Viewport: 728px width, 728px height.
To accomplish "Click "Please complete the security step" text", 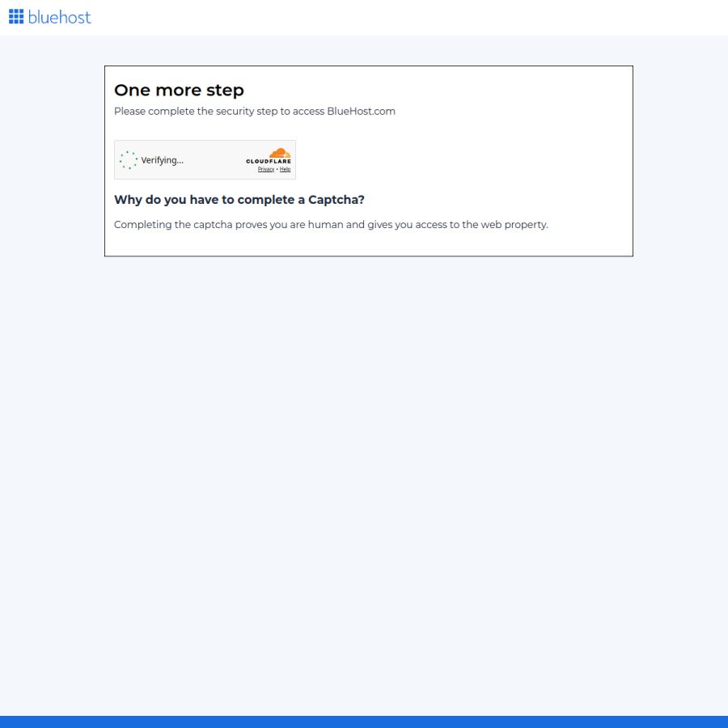I will [255, 112].
